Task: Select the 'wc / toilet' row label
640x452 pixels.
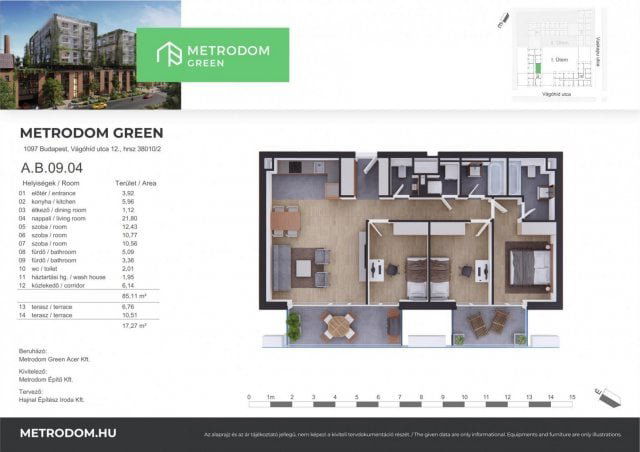Action: (44, 269)
